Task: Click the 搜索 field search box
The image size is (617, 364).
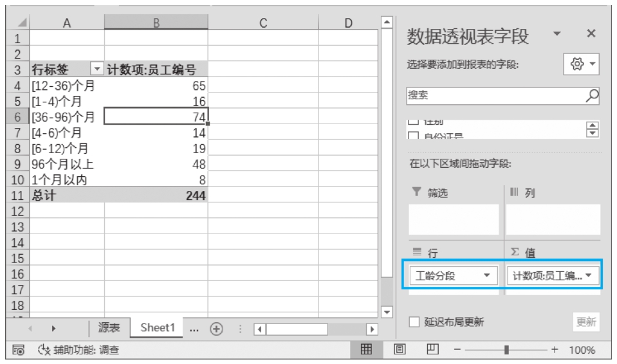Action: [502, 96]
